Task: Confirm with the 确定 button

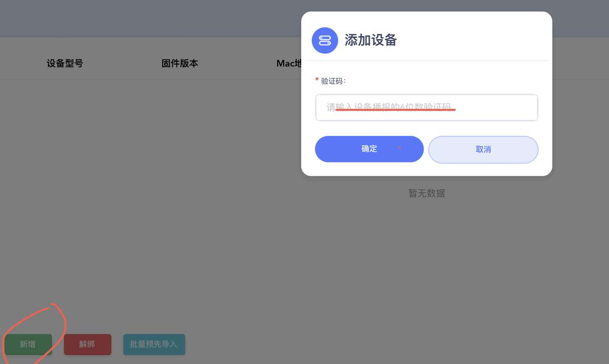Action: tap(369, 149)
